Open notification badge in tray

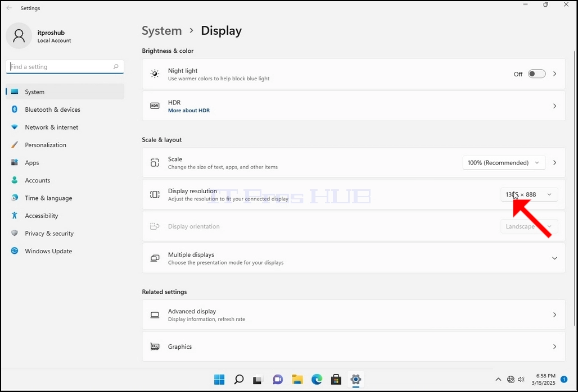click(x=563, y=379)
